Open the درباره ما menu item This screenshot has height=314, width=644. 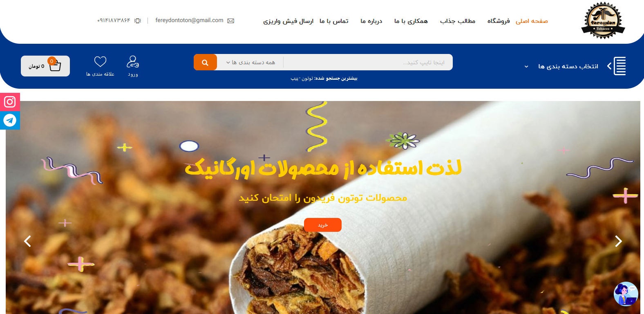pyautogui.click(x=371, y=21)
